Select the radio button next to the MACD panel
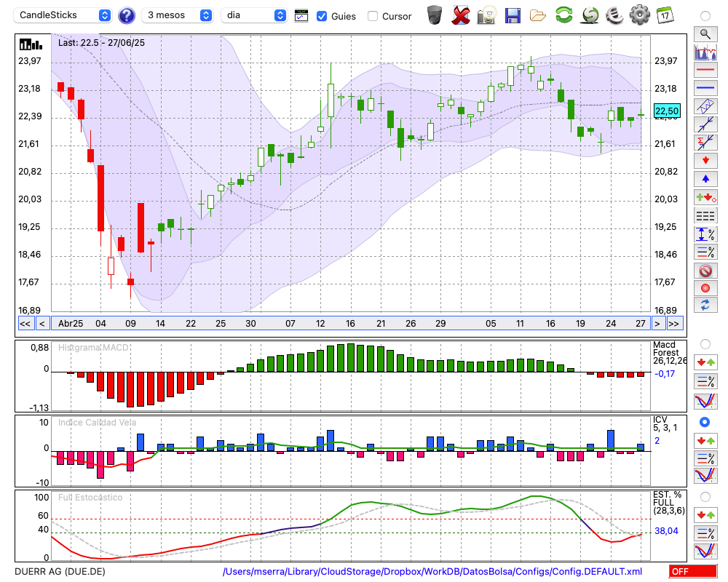Viewport: 728px width, 582px height. pos(705,344)
